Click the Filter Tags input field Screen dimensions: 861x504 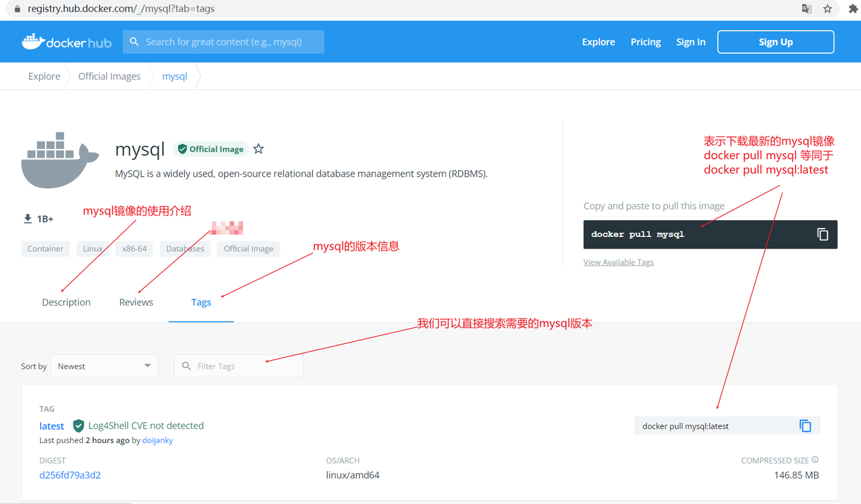pos(239,366)
